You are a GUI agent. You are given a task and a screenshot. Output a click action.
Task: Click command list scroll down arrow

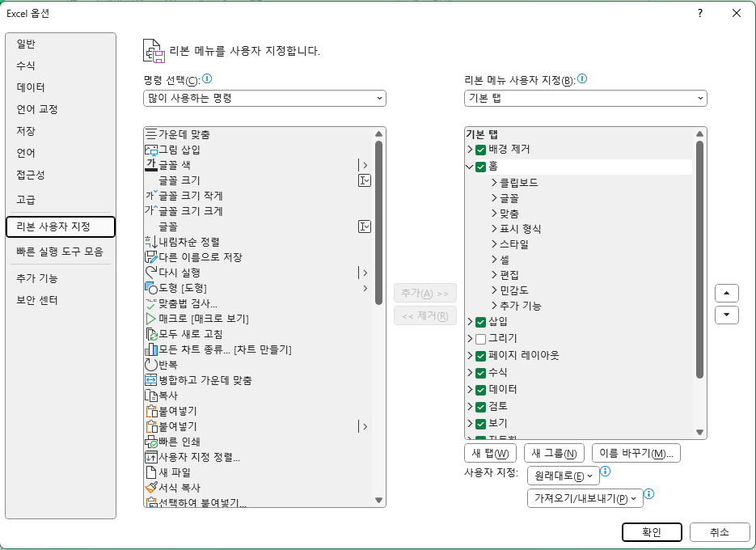click(x=378, y=501)
